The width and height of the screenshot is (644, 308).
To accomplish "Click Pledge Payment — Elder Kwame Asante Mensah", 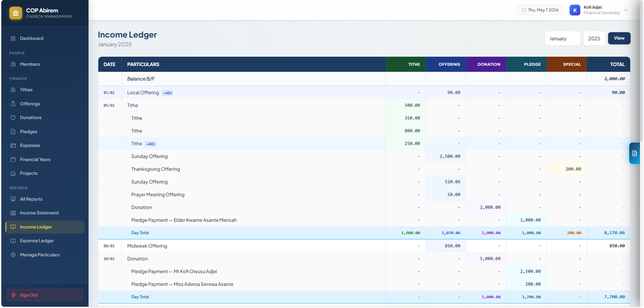I will pos(184,221).
